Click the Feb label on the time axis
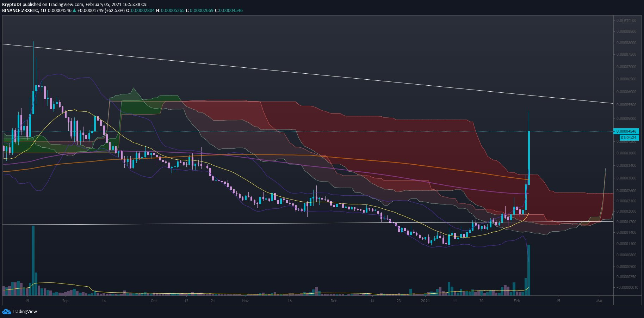The image size is (644, 318). 517,301
